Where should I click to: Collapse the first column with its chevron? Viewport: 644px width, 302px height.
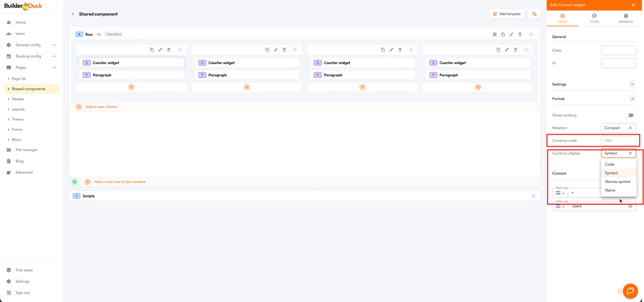point(180,50)
